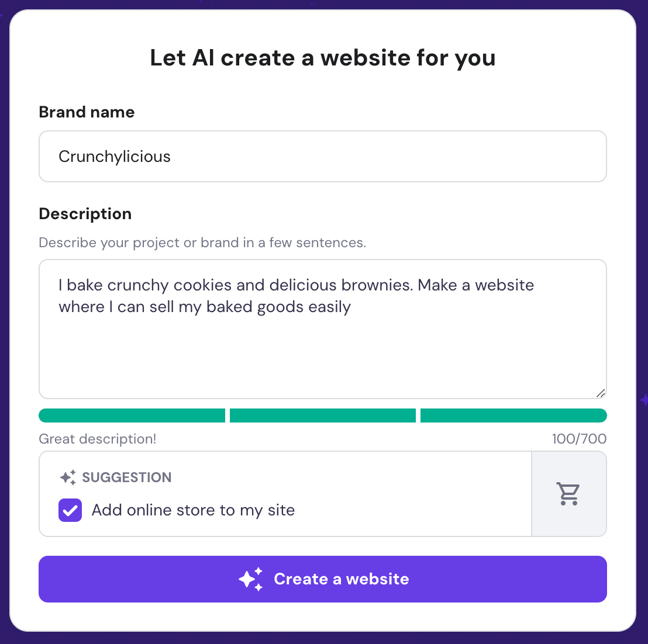Click the Great description! label
This screenshot has width=648, height=644.
[x=97, y=438]
